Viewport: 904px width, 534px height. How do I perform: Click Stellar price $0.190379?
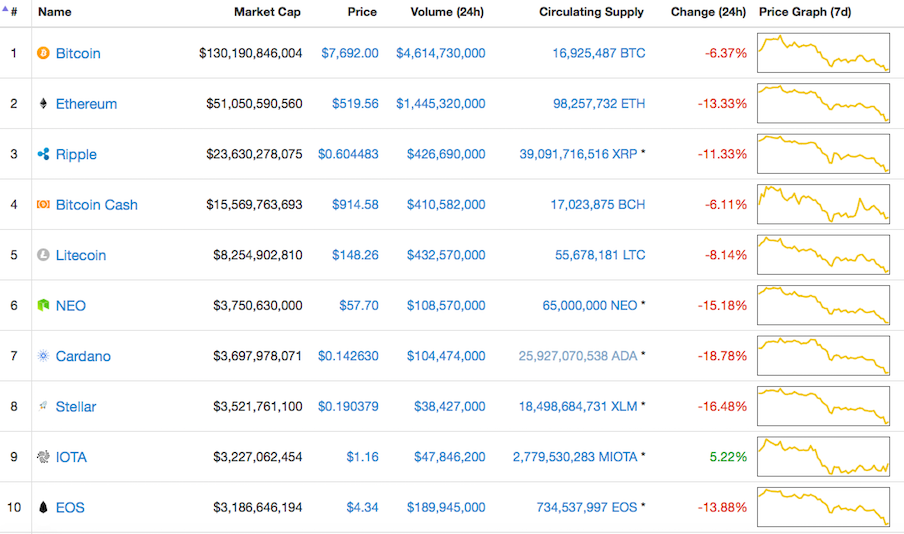click(348, 407)
